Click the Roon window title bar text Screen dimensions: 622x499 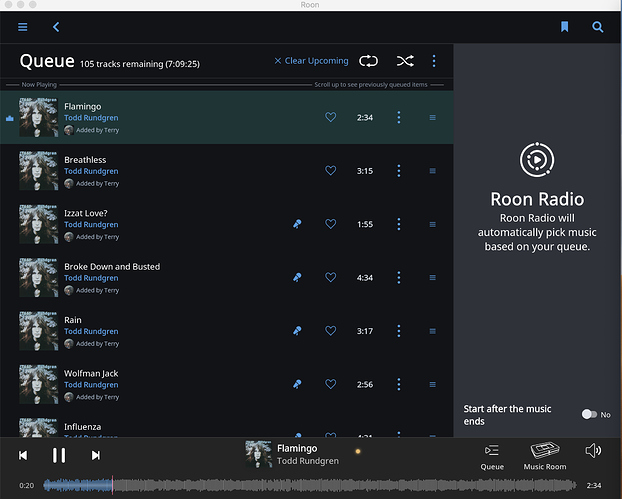point(310,5)
